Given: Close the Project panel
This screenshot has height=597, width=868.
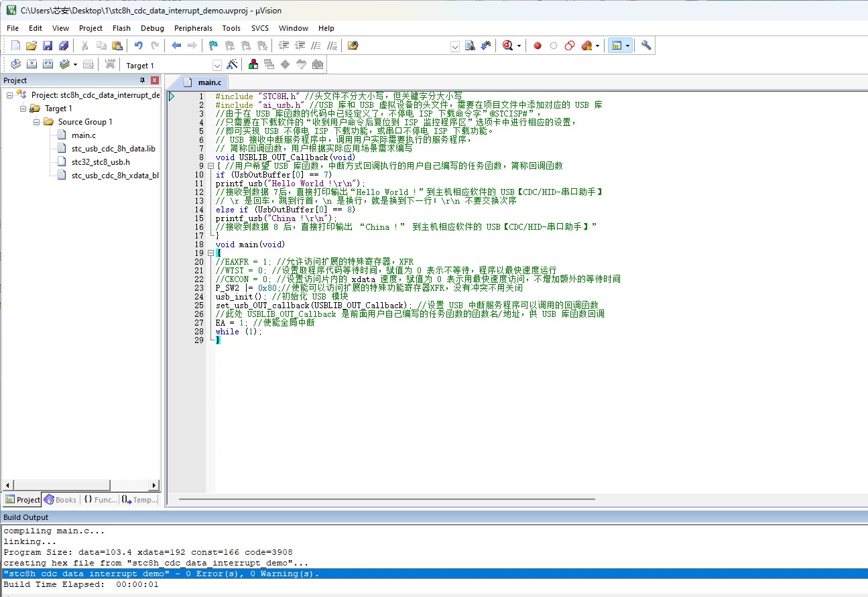Looking at the screenshot, I should (155, 80).
